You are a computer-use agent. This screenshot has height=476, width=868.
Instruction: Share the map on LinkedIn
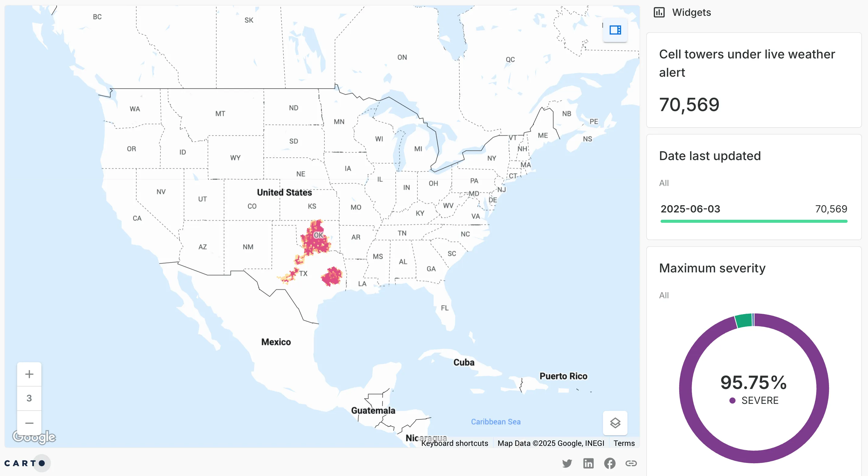(x=588, y=463)
